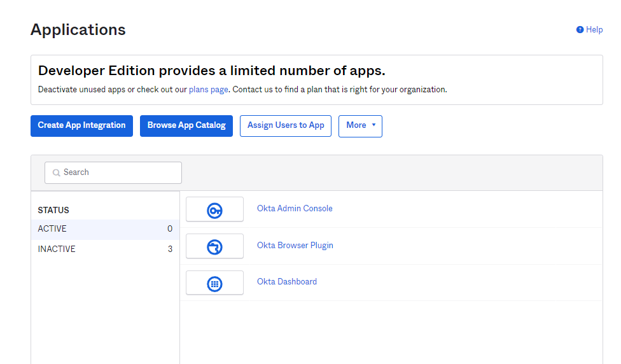Click the STATUS heading
Image resolution: width=621 pixels, height=364 pixels.
pos(53,211)
